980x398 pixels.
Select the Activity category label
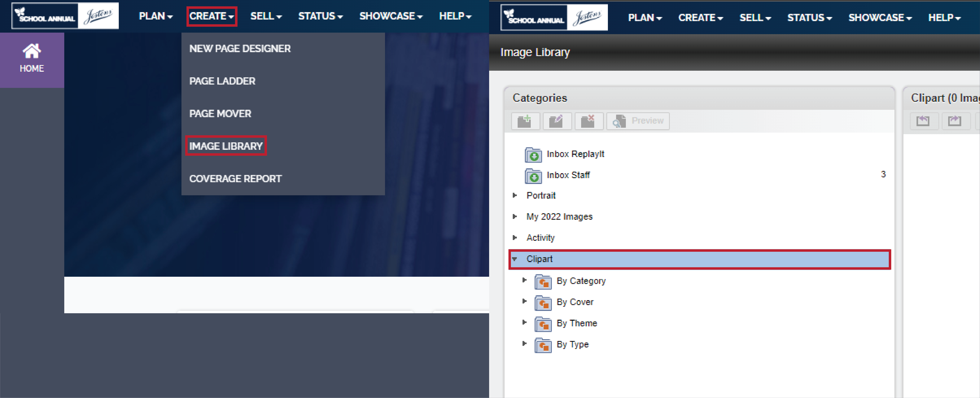[540, 238]
